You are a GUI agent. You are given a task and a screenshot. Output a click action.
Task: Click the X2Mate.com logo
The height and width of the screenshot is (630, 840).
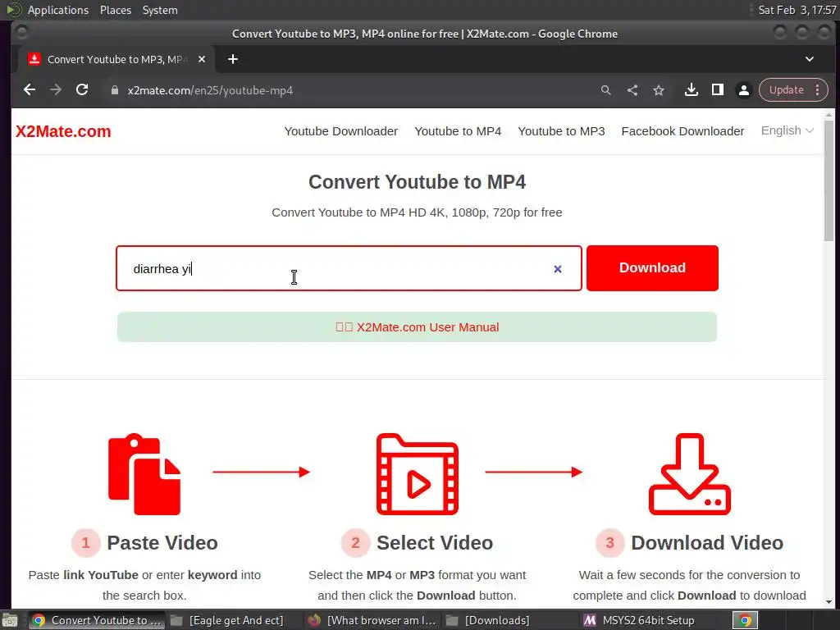pos(63,131)
